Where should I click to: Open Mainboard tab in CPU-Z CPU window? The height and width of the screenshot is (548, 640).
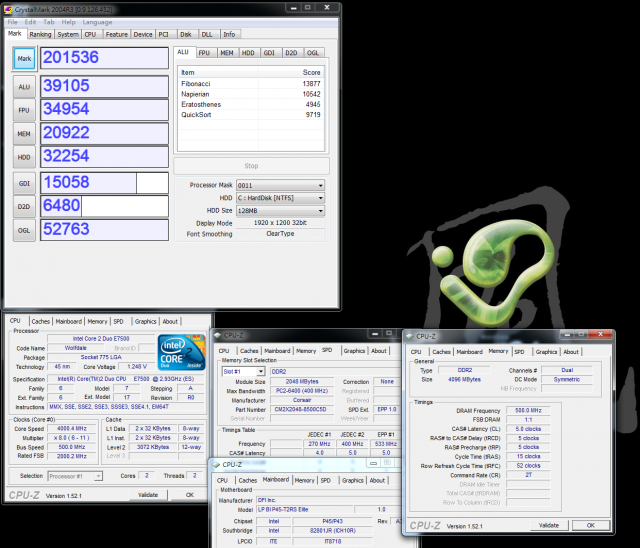69,322
